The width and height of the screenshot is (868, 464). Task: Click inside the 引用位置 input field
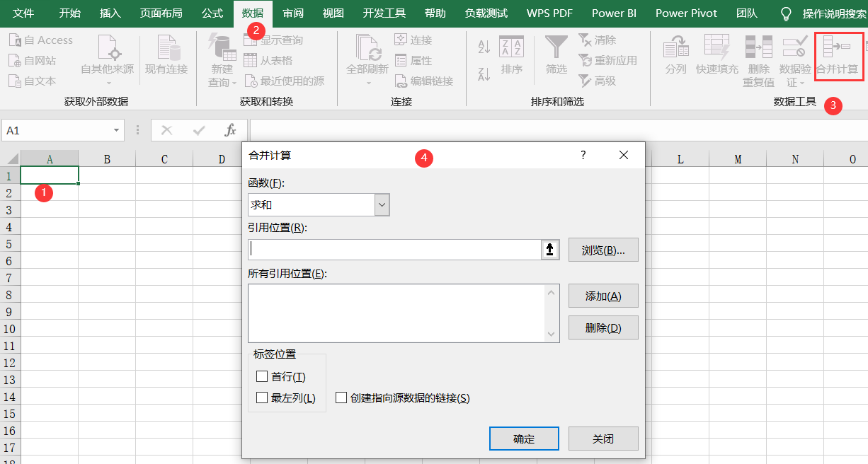[x=393, y=249]
